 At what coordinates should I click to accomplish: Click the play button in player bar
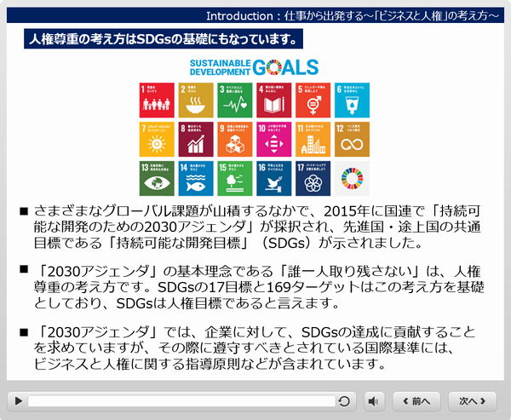pyautogui.click(x=19, y=400)
